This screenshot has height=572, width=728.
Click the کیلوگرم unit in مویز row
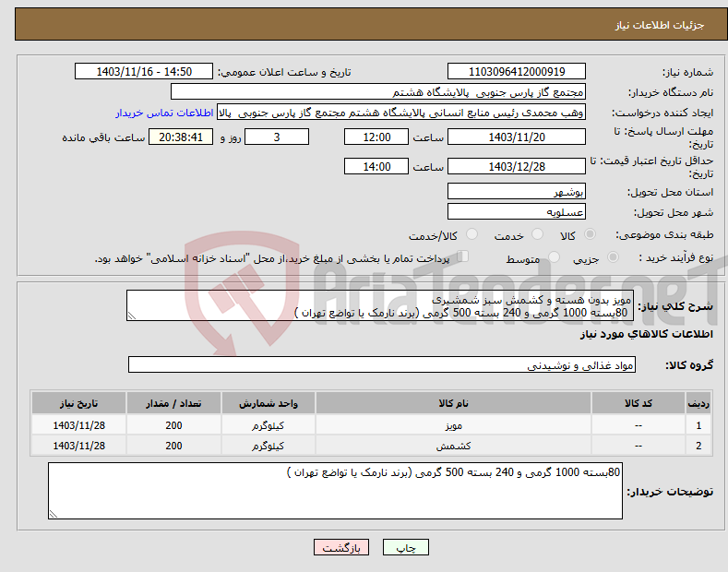[269, 424]
